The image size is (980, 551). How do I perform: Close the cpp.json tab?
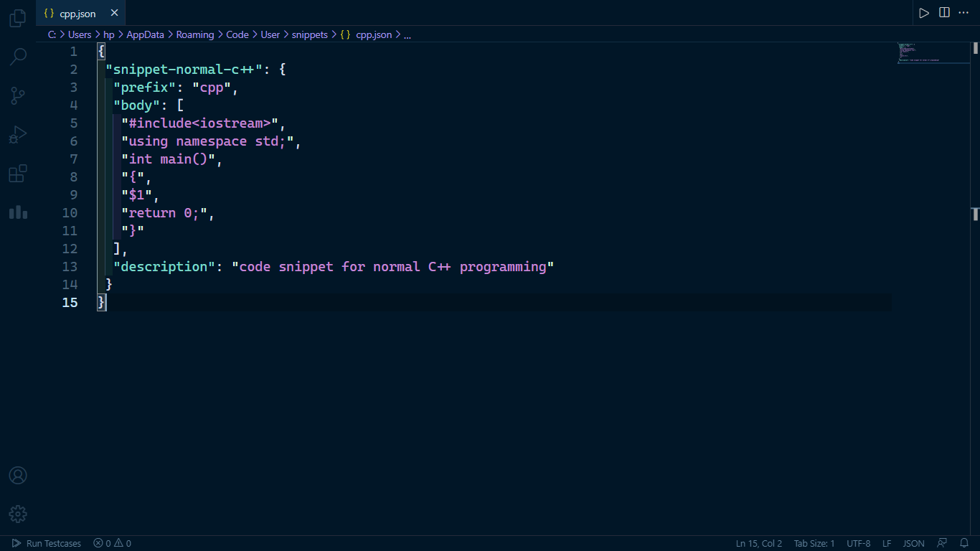114,13
